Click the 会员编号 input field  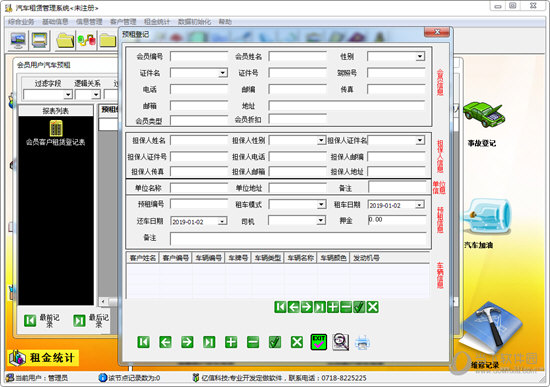pyautogui.click(x=199, y=56)
